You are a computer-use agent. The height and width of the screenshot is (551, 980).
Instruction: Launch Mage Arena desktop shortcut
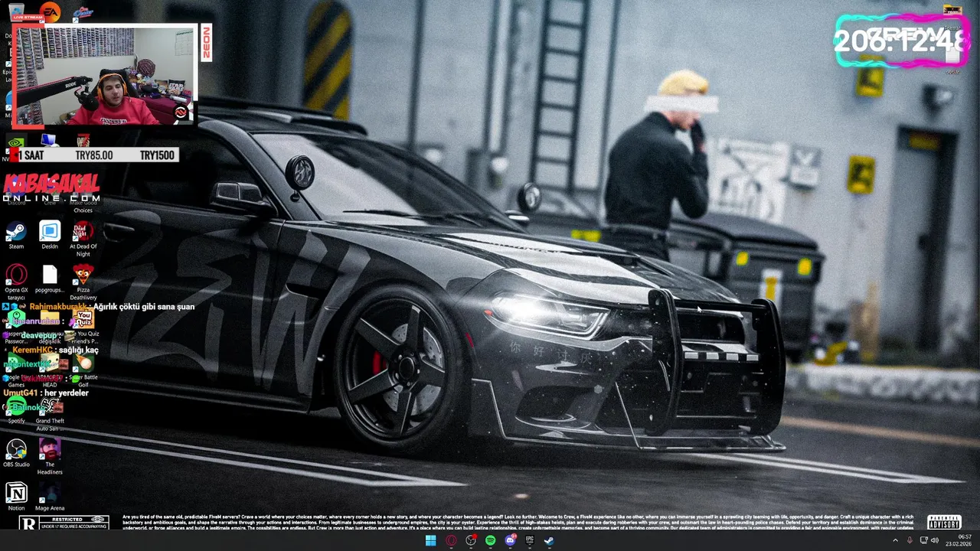point(50,497)
